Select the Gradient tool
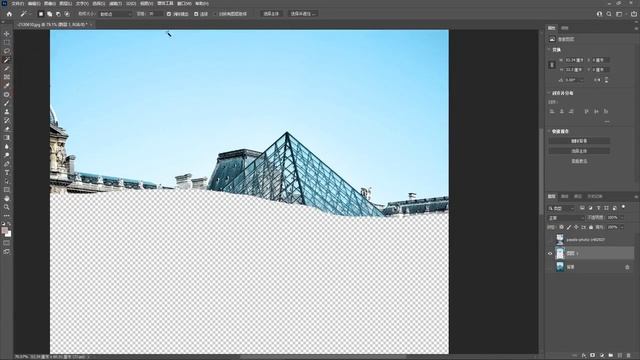Image resolution: width=640 pixels, height=360 pixels. 7,138
